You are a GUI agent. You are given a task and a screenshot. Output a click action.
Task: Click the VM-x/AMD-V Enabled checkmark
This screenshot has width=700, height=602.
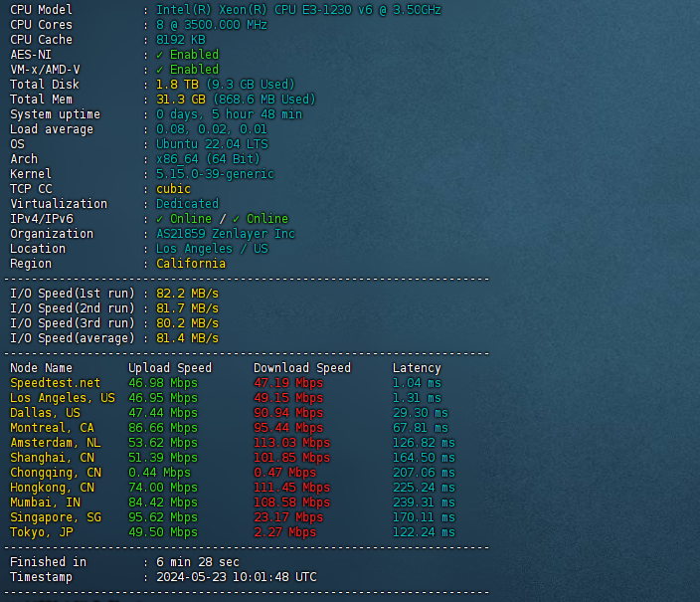tap(160, 70)
